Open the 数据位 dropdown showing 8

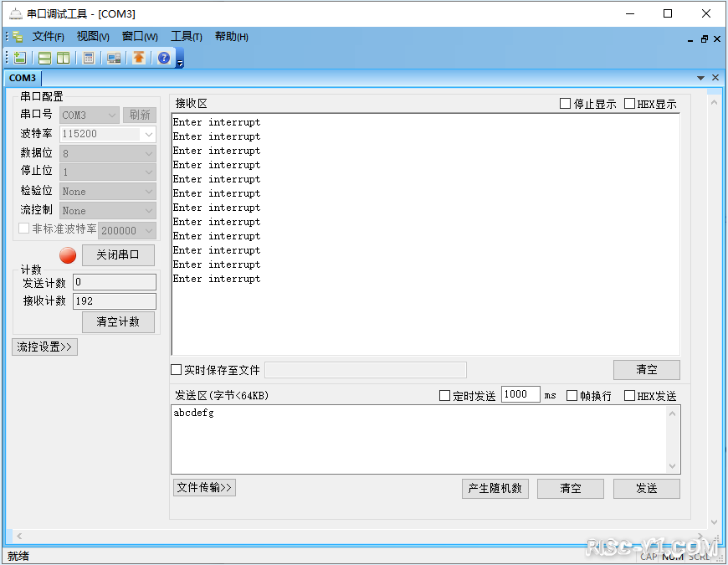click(108, 154)
